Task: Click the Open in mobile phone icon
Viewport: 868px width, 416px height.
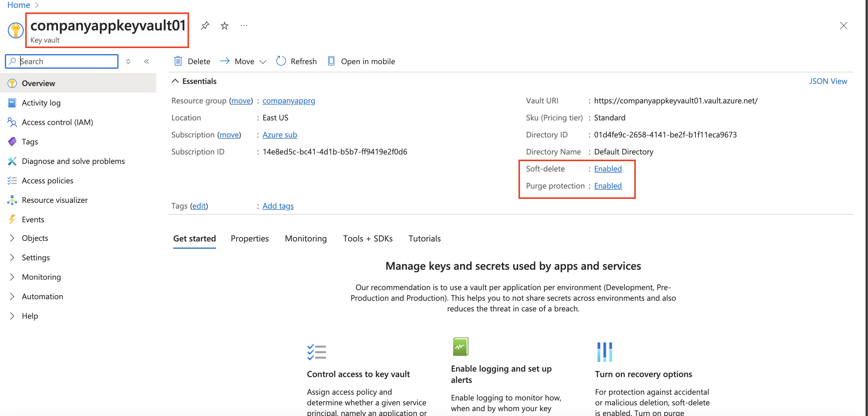Action: pyautogui.click(x=331, y=61)
